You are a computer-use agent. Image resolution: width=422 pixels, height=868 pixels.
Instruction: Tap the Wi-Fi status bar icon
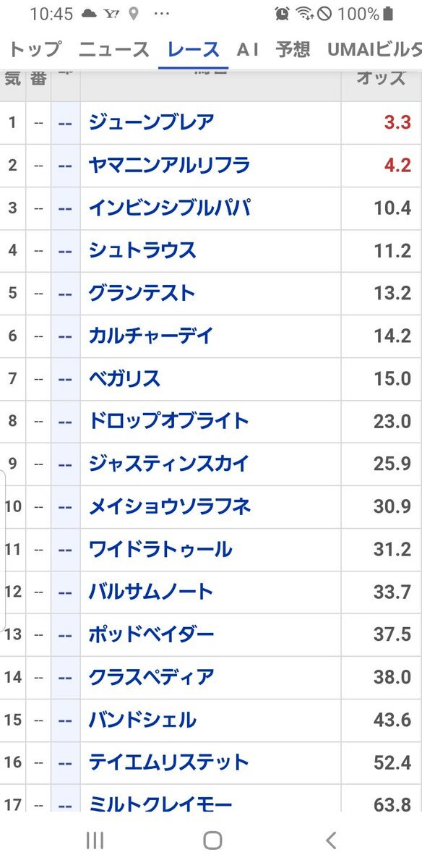(x=304, y=14)
